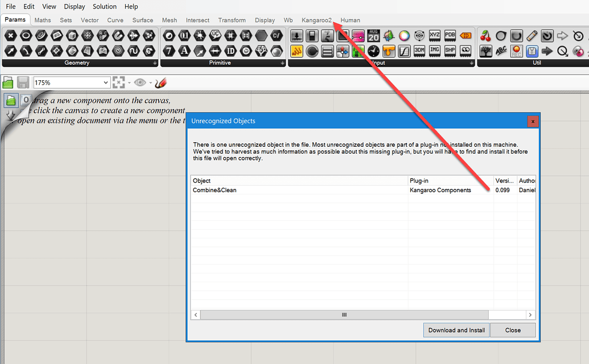Select the Data Recorder 'REC' icon
The width and height of the screenshot is (589, 364).
[517, 51]
